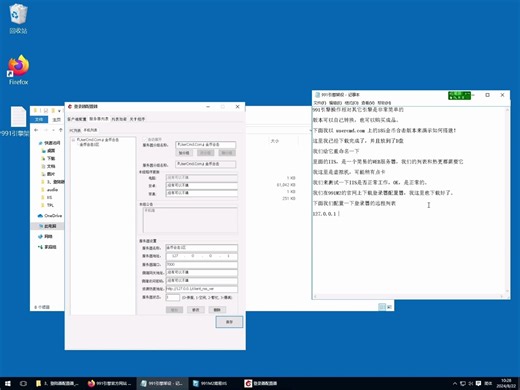Screen dimensions: 520x390
Task: Switch to the File Explorer taskbar window
Action: point(57,383)
